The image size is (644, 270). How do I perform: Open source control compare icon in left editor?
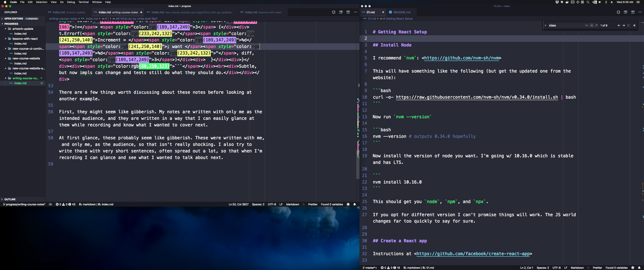coord(333,12)
